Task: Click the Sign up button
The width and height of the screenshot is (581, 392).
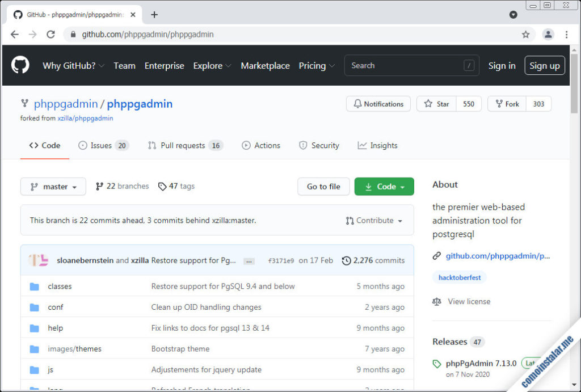Action: point(544,66)
